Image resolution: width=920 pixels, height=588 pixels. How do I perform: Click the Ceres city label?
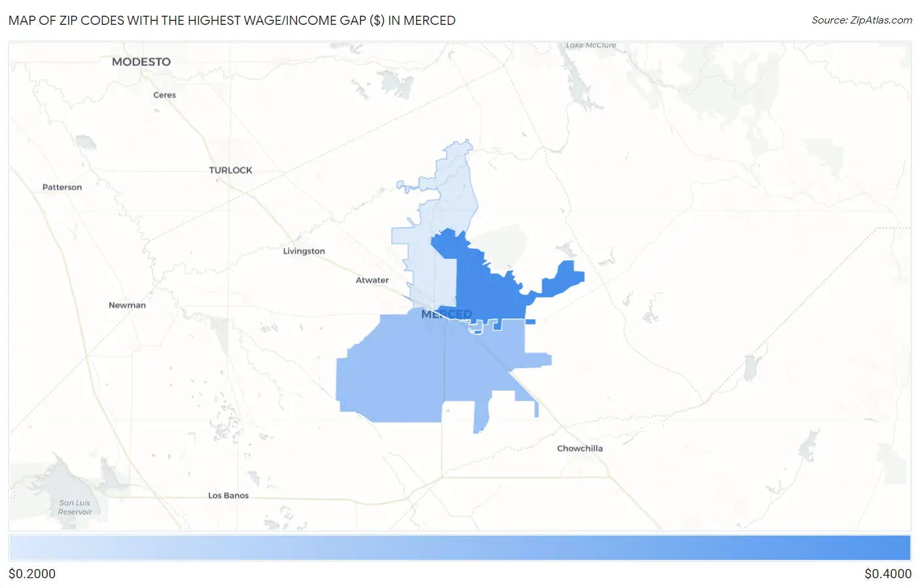(x=164, y=95)
